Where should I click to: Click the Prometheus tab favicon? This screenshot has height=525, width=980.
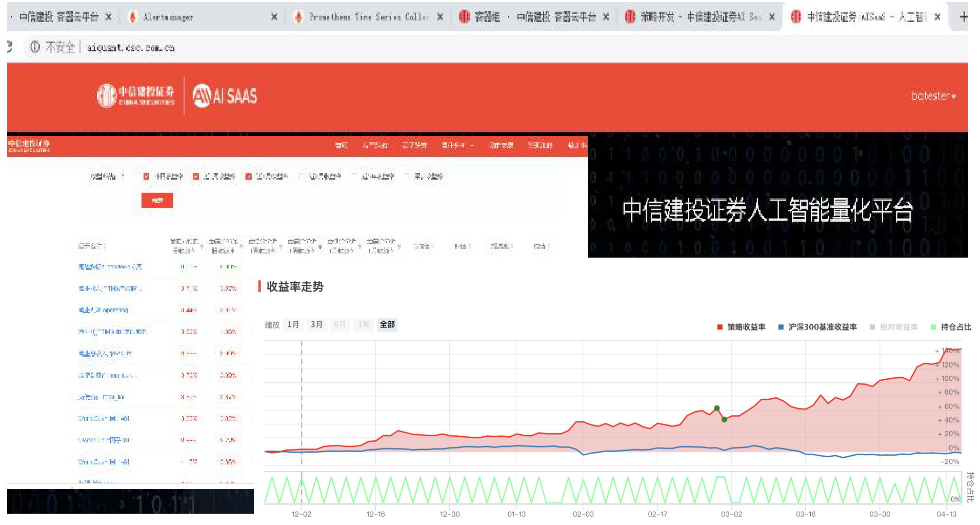coord(298,17)
